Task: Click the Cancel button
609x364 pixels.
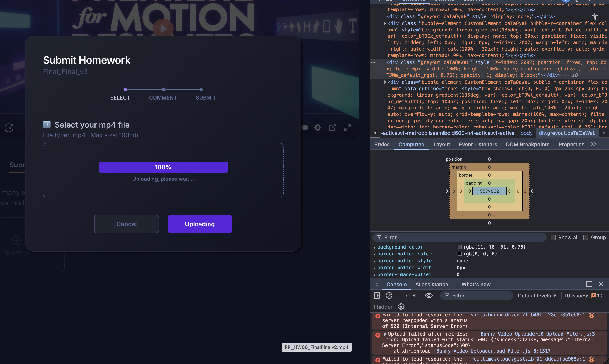Action: pos(126,224)
